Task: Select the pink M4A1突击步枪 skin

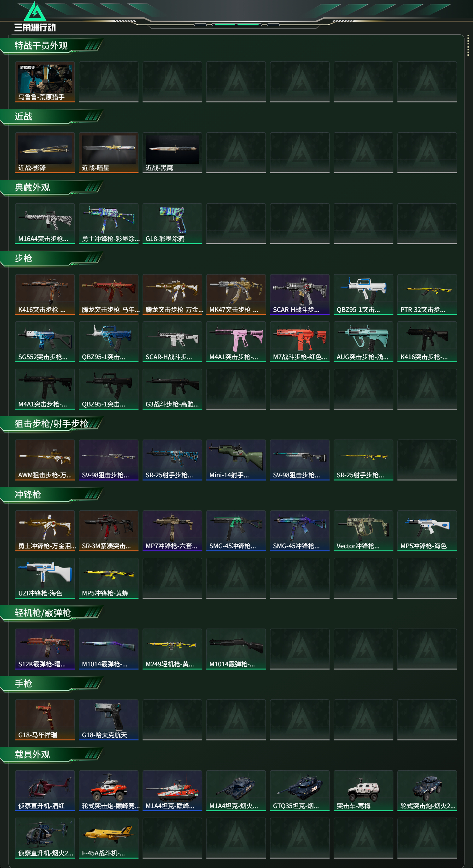Action: [236, 342]
